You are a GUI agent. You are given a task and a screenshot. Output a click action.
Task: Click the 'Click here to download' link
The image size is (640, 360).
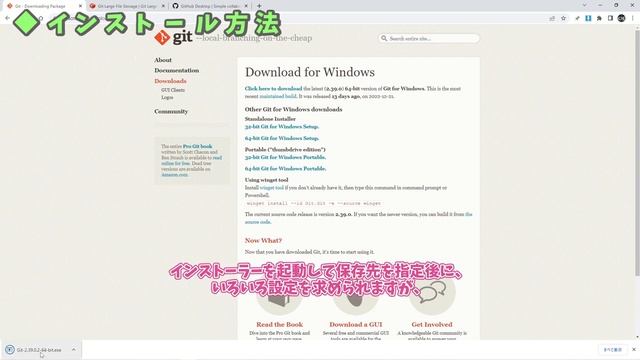(x=273, y=89)
